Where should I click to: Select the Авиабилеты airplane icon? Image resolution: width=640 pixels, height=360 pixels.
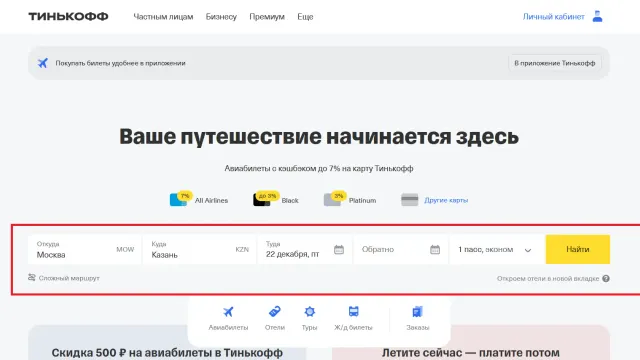click(x=228, y=312)
